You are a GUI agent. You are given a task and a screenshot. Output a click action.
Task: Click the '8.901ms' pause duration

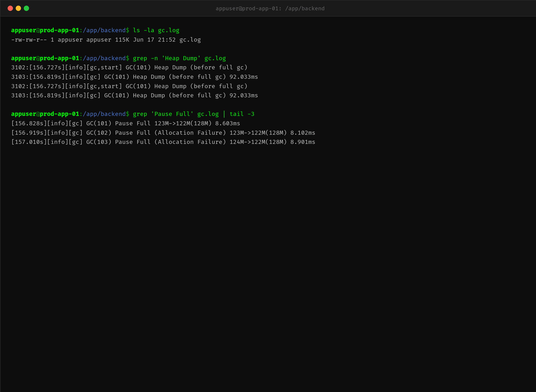coord(303,142)
